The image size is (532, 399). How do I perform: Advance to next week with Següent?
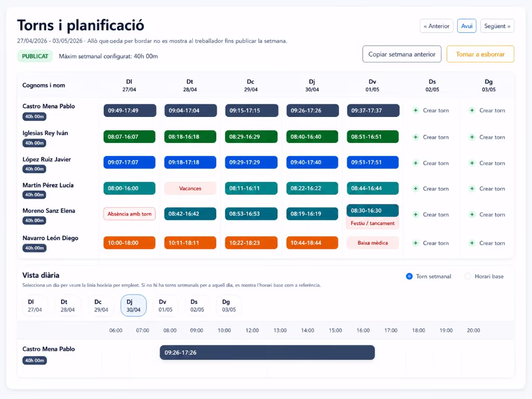pyautogui.click(x=497, y=26)
